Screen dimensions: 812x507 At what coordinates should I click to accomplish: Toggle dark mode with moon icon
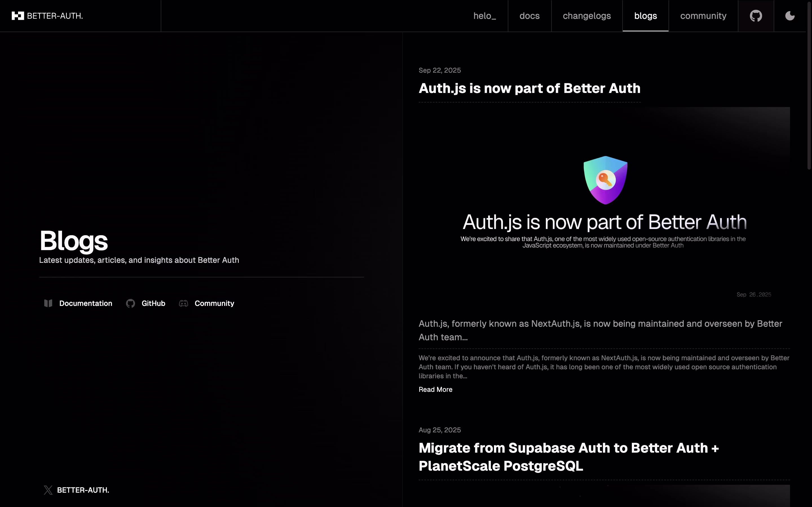point(790,16)
